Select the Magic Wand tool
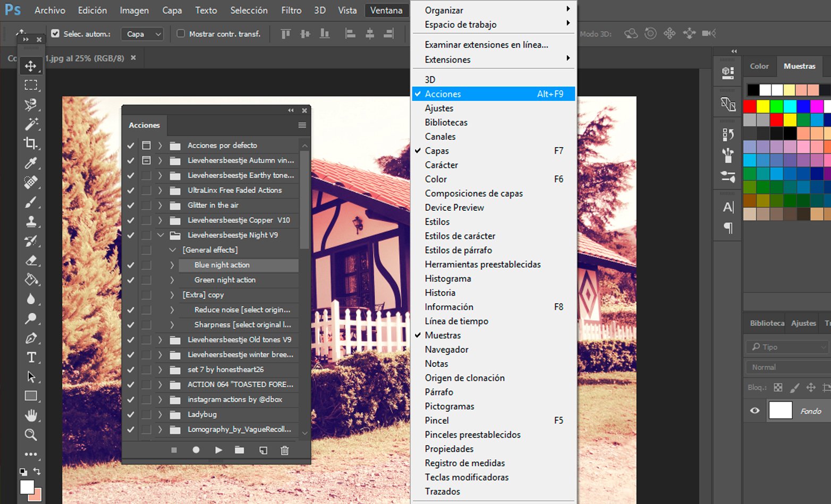 31,124
